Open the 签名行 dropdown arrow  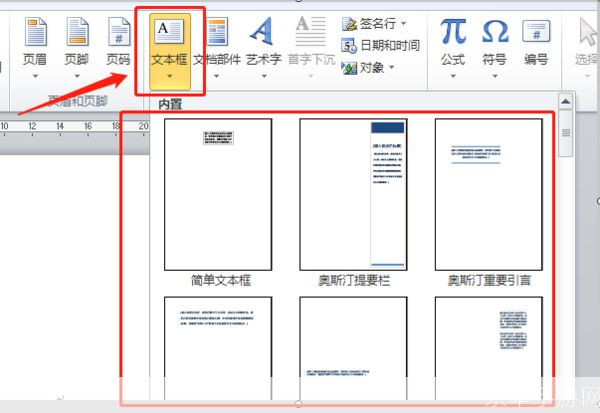[403, 24]
